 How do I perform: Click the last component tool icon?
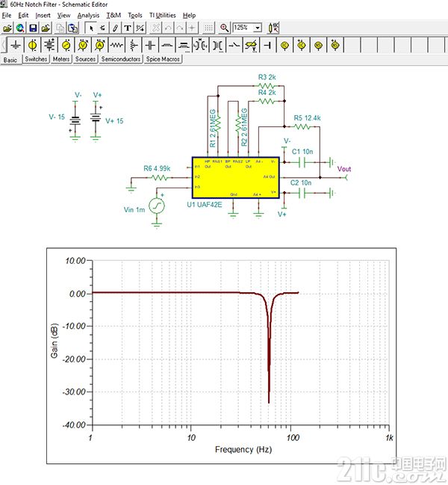pyautogui.click(x=103, y=28)
